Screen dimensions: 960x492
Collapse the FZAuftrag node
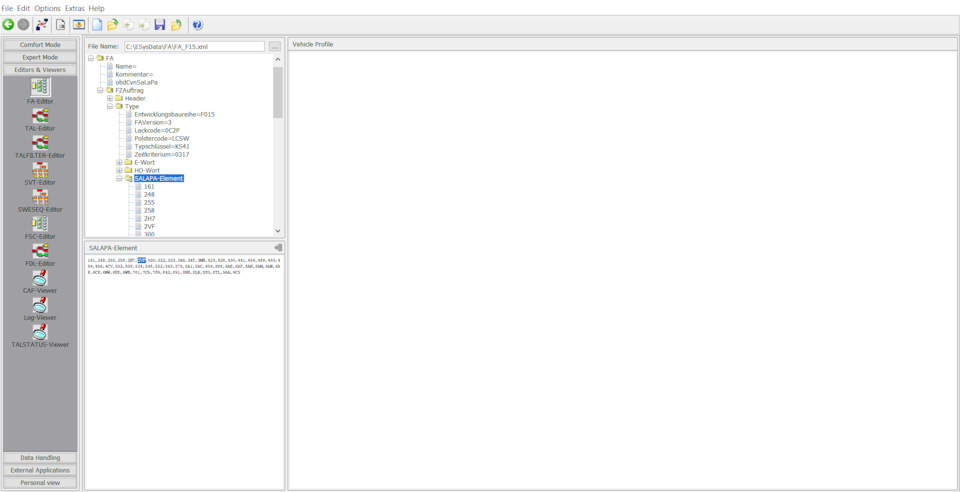coord(100,91)
